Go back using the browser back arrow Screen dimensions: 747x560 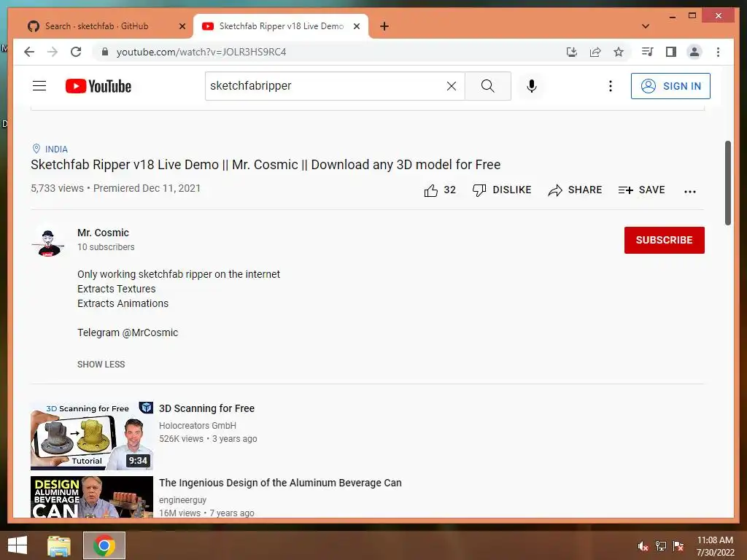(x=29, y=52)
